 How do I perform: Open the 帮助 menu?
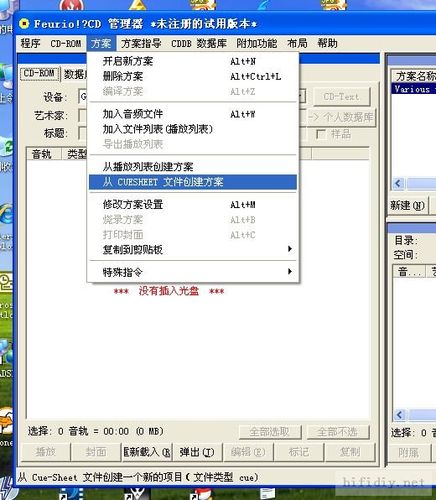click(x=327, y=43)
